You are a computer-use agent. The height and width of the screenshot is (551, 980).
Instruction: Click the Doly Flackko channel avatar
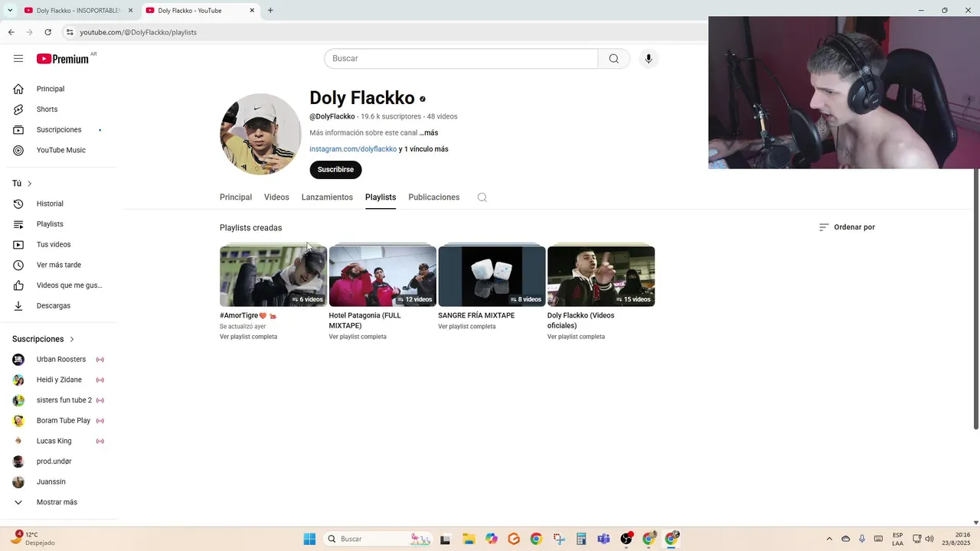tap(260, 134)
